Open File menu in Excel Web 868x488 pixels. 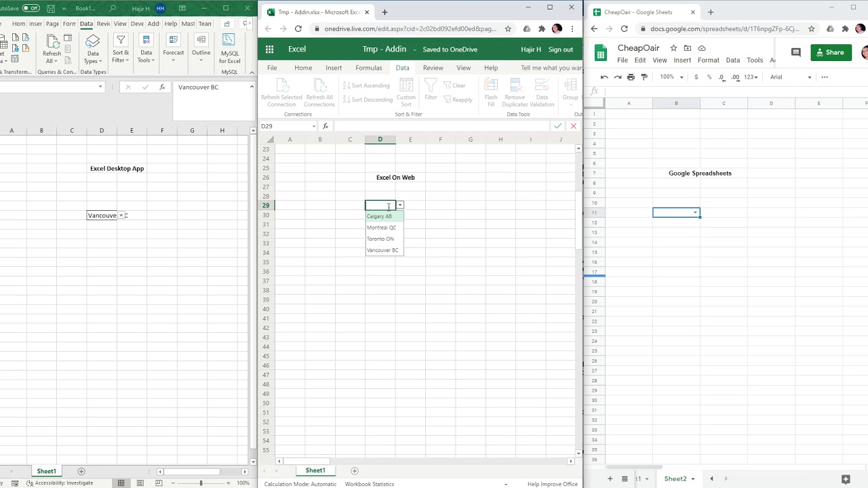click(272, 68)
